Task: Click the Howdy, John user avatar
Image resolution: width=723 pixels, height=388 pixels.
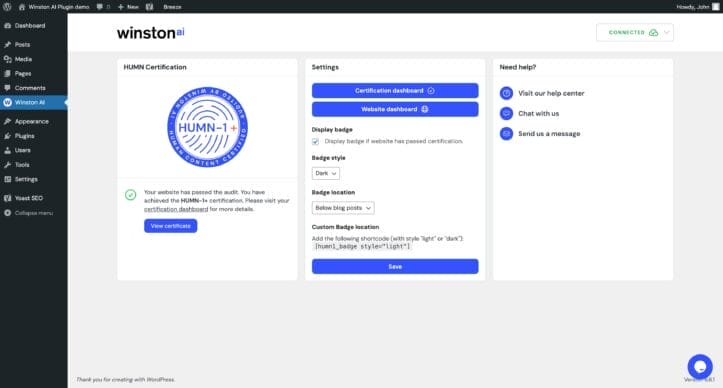Action: coord(716,6)
